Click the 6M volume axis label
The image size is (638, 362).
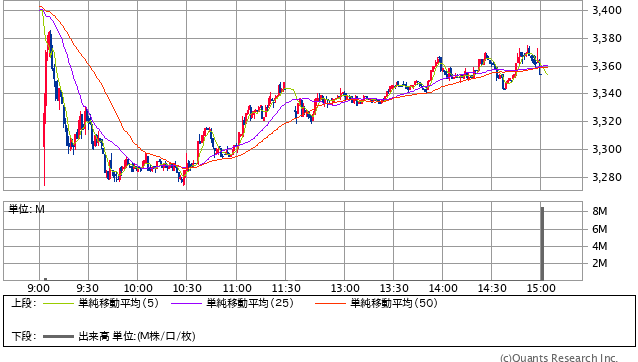click(600, 229)
